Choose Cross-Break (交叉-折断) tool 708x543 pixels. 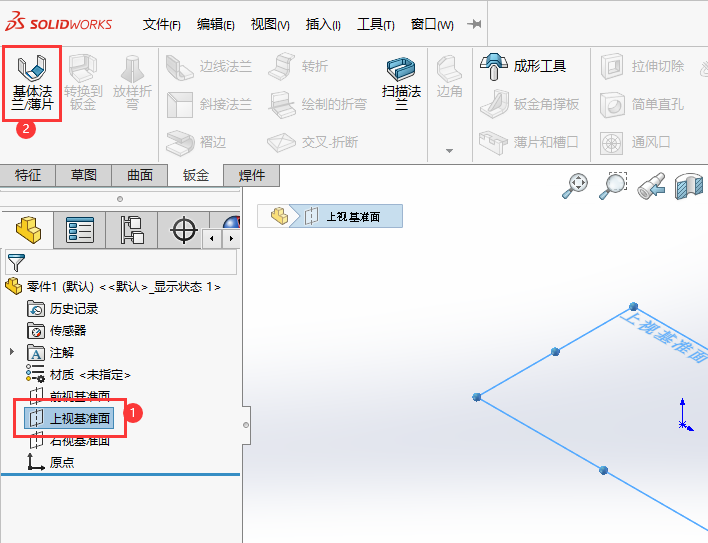tap(312, 143)
